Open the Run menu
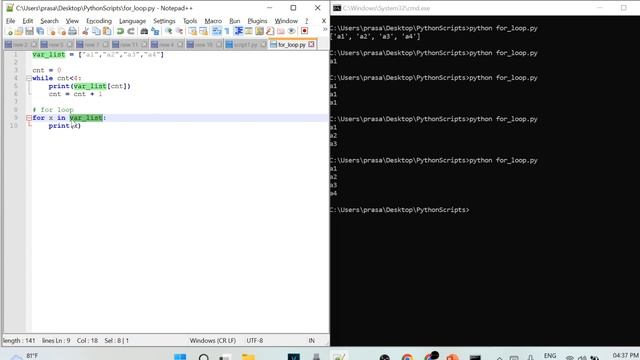Image resolution: width=640 pixels, height=360 pixels. (x=235, y=21)
